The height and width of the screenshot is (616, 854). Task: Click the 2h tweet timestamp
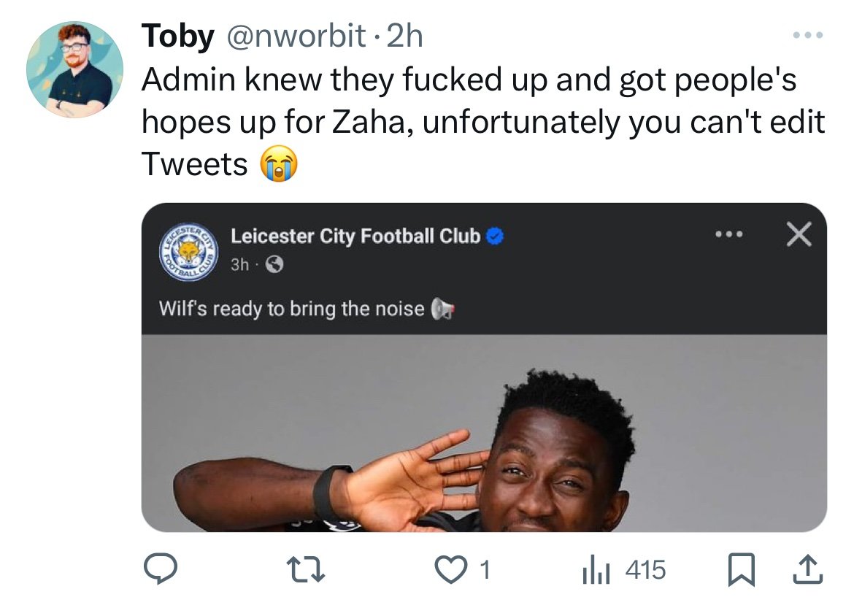[x=404, y=36]
